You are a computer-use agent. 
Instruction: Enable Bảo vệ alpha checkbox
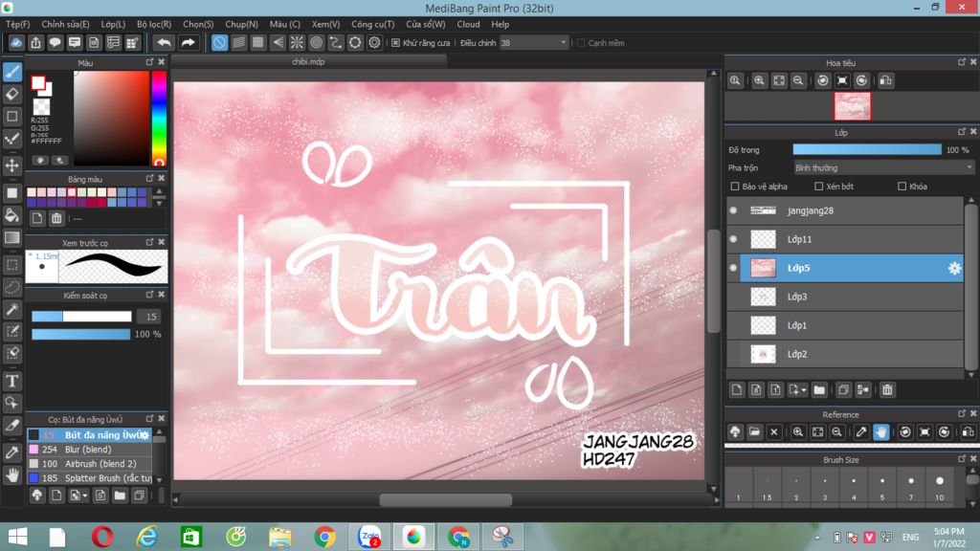[x=735, y=187]
